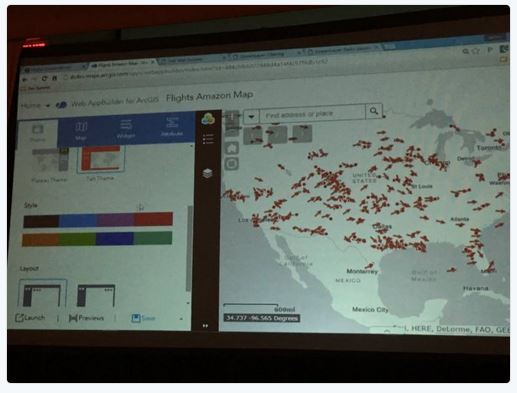This screenshot has width=517, height=393.
Task: Open the search source dropdown arrow
Action: pyautogui.click(x=251, y=117)
